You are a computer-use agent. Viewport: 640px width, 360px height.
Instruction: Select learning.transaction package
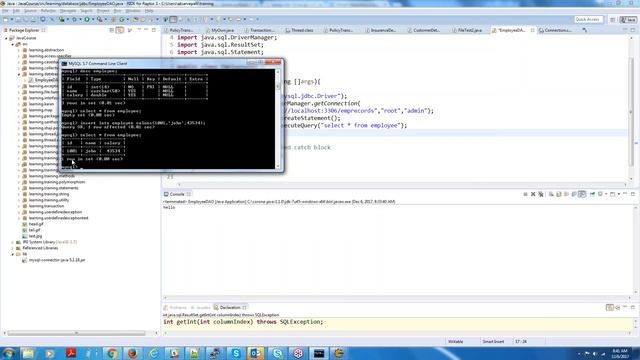tap(46, 206)
